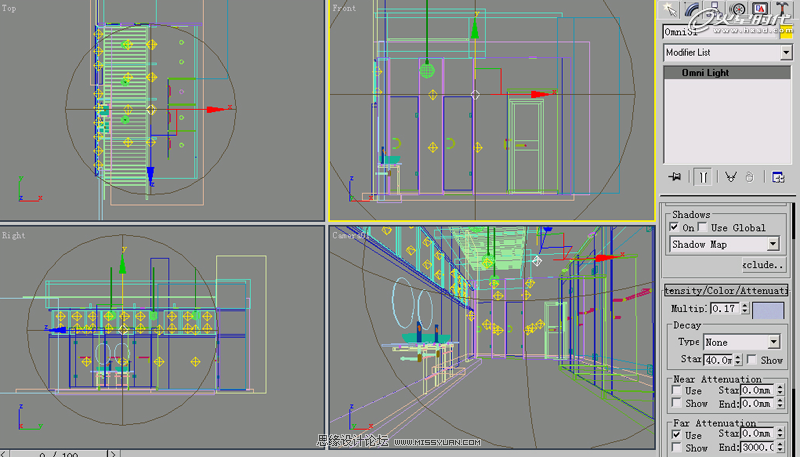
Task: Click Near Attenuation End spinner
Action: coord(780,403)
